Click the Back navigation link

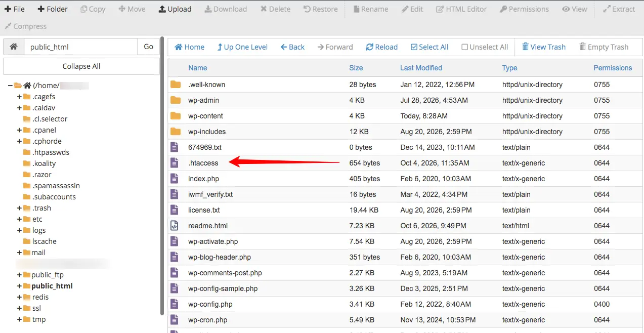coord(292,47)
